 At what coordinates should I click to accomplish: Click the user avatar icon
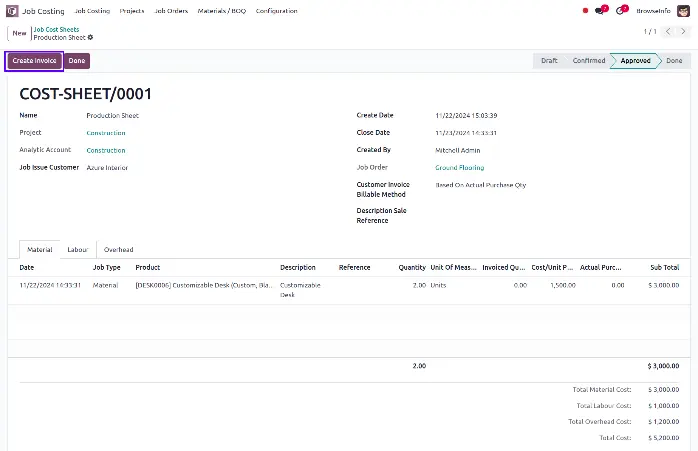point(683,11)
